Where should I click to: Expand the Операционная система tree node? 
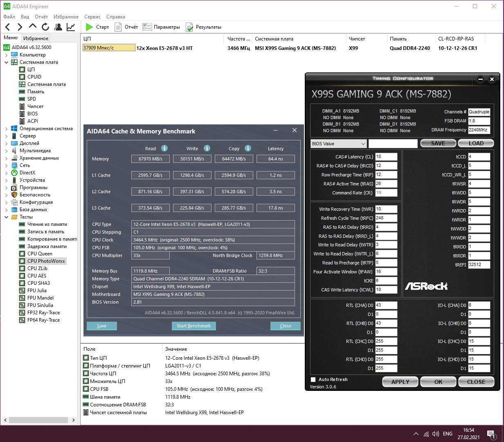click(x=6, y=129)
